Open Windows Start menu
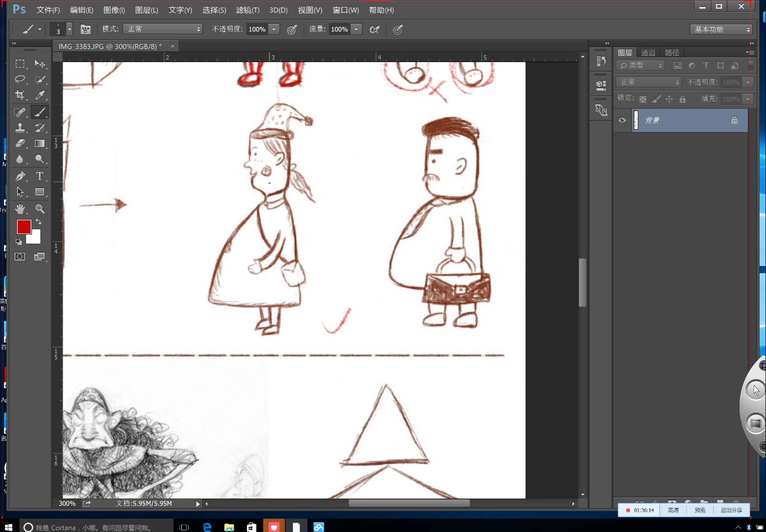The width and height of the screenshot is (766, 532). tap(8, 527)
